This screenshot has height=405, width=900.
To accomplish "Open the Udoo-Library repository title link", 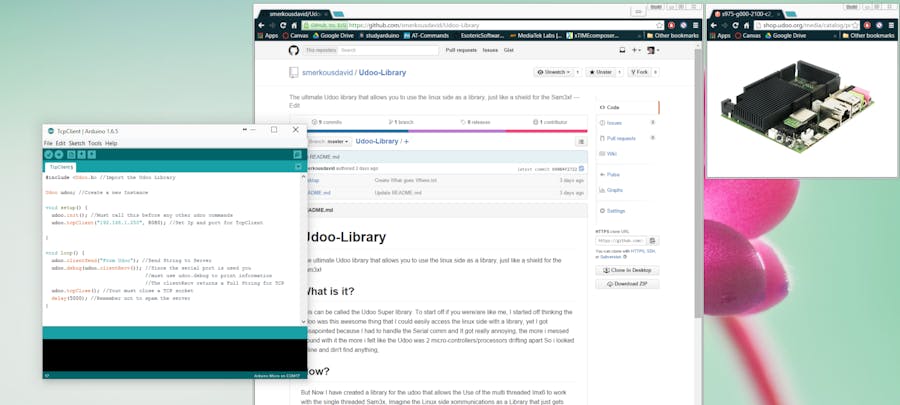I will click(x=382, y=73).
